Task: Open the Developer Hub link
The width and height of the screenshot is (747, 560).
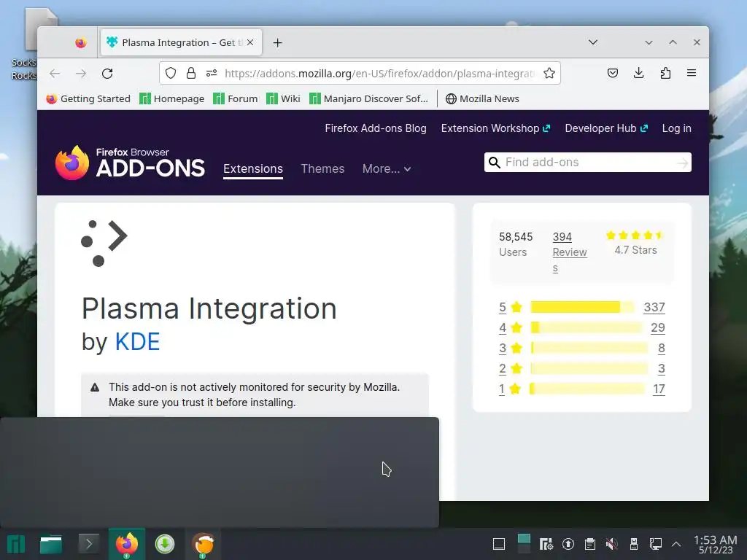Action: click(606, 128)
